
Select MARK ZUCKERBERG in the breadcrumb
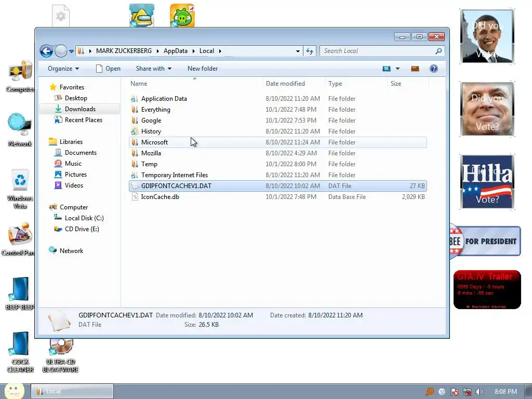click(x=124, y=51)
